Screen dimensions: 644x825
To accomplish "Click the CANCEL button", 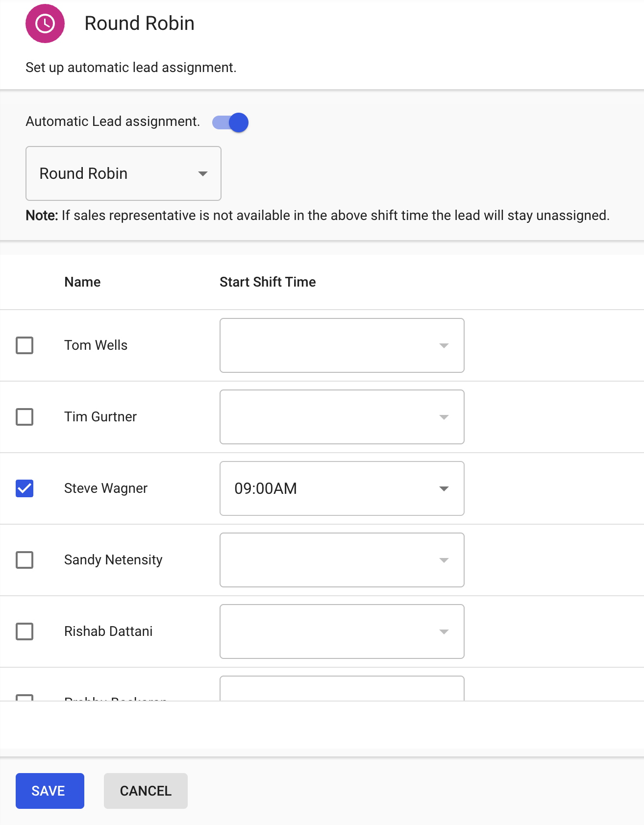I will [146, 791].
